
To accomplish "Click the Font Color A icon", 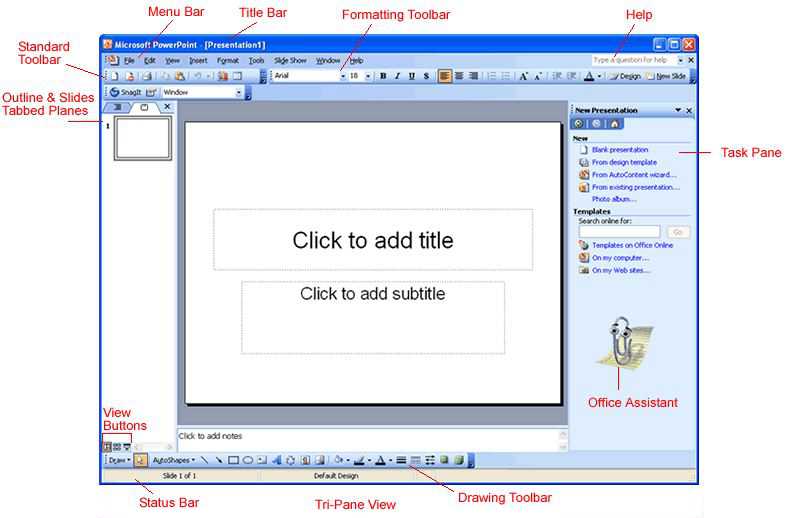I will (x=589, y=76).
